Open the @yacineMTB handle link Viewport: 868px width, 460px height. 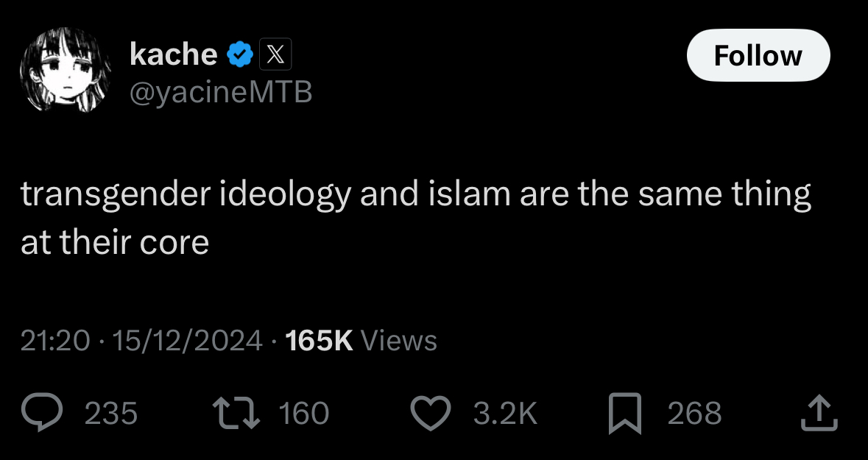click(x=221, y=92)
